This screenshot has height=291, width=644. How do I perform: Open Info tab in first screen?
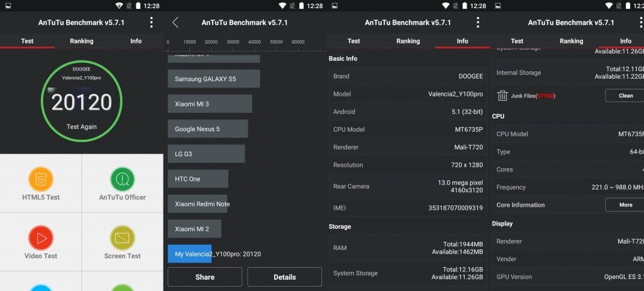click(x=136, y=41)
